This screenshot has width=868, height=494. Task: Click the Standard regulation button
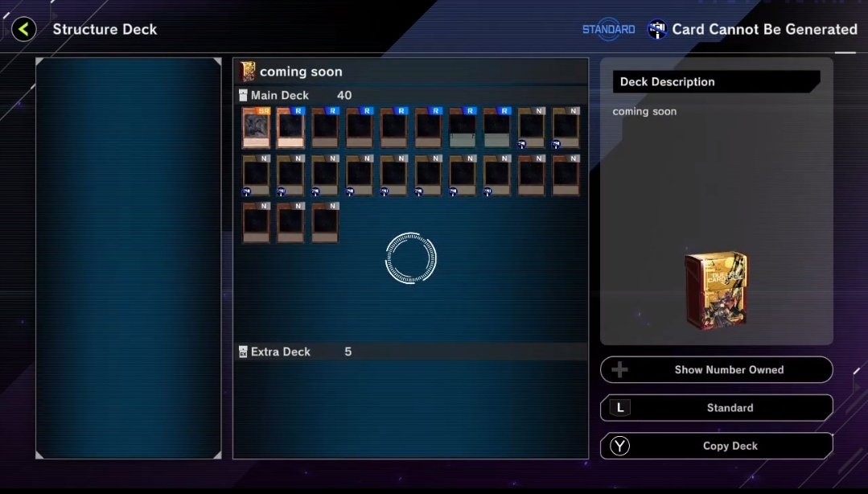[x=716, y=408]
